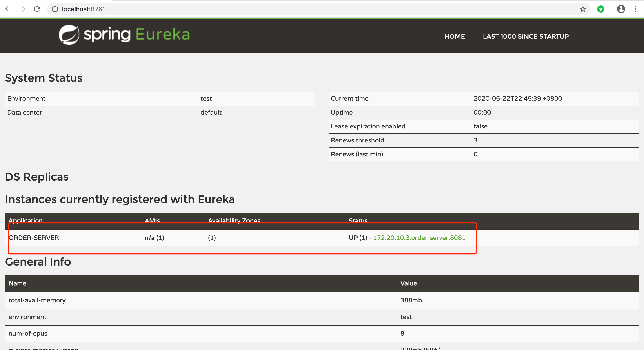
Task: Click the total-avail-memory row
Action: 37,300
